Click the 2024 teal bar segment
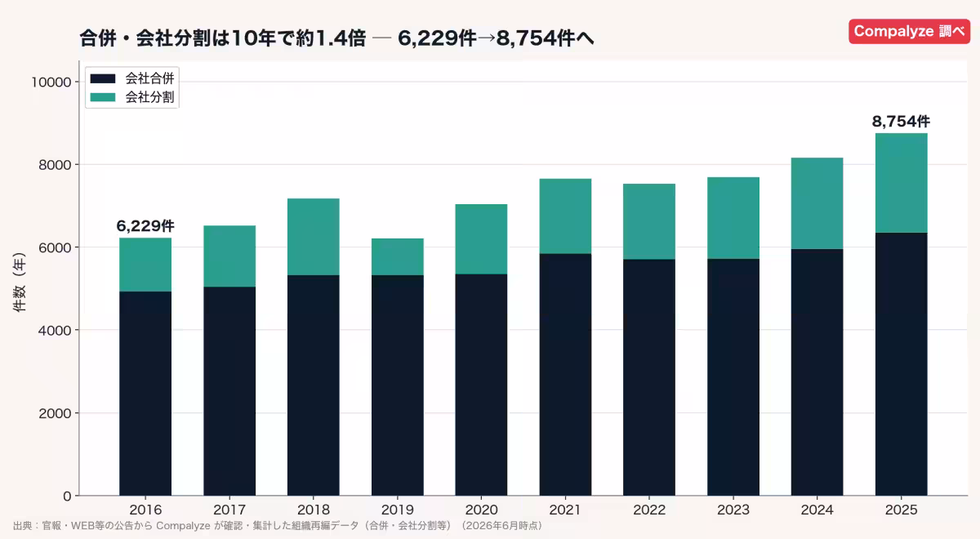 click(817, 203)
